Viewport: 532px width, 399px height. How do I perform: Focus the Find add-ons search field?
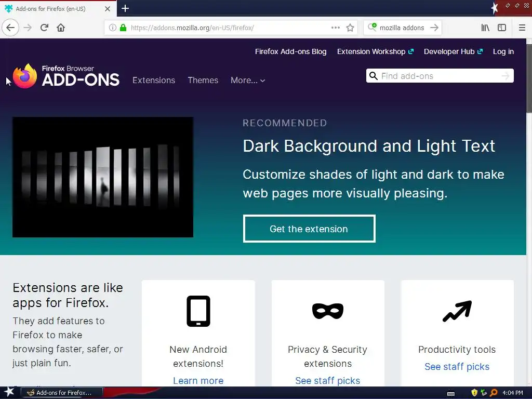(440, 76)
